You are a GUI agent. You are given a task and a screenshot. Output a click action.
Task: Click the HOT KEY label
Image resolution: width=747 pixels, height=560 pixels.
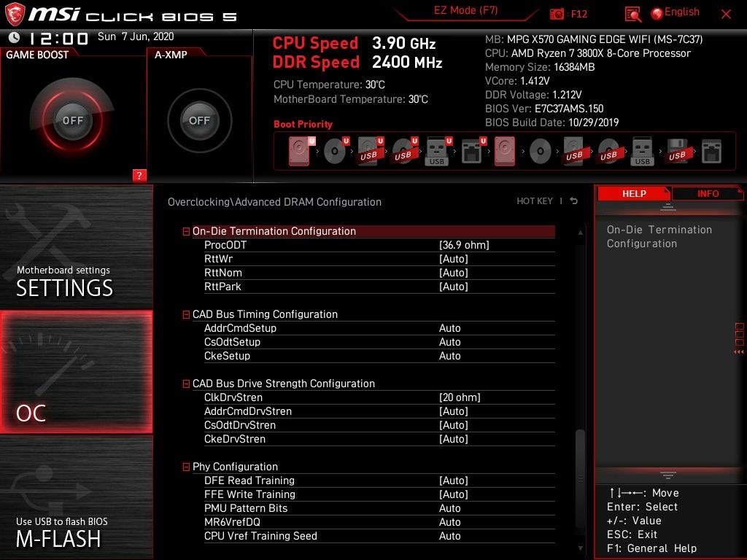535,201
